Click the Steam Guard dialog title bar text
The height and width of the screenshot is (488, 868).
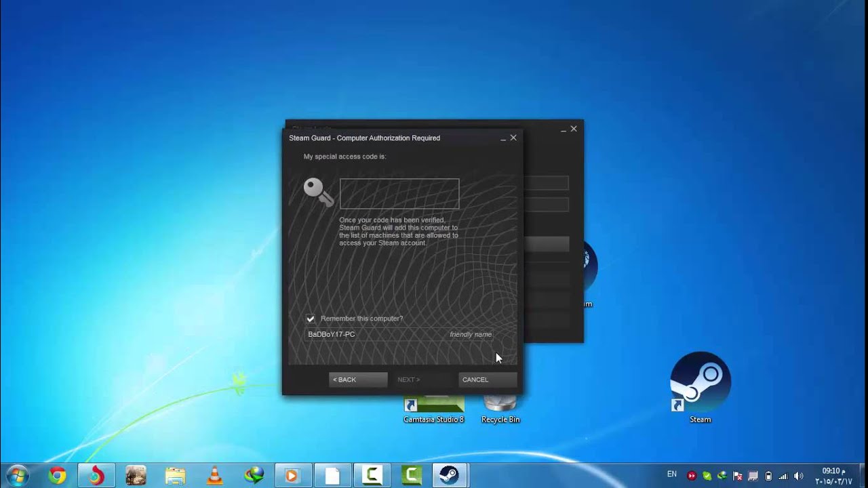(365, 138)
